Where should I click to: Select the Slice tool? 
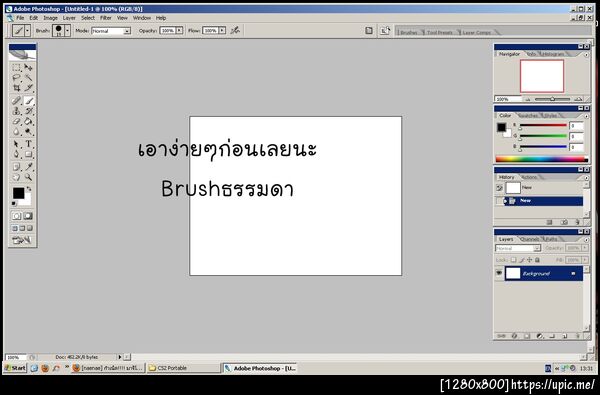pos(28,88)
